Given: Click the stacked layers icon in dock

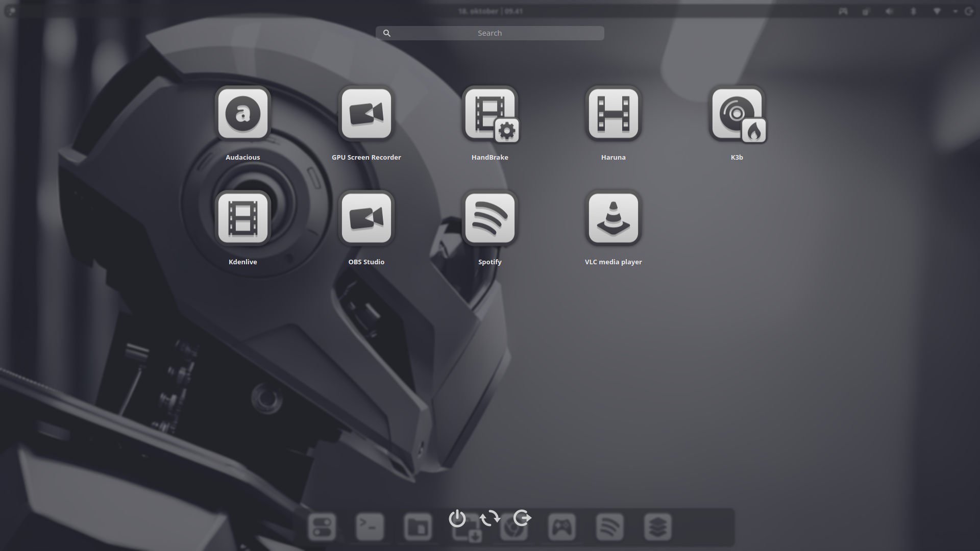Looking at the screenshot, I should tap(658, 527).
